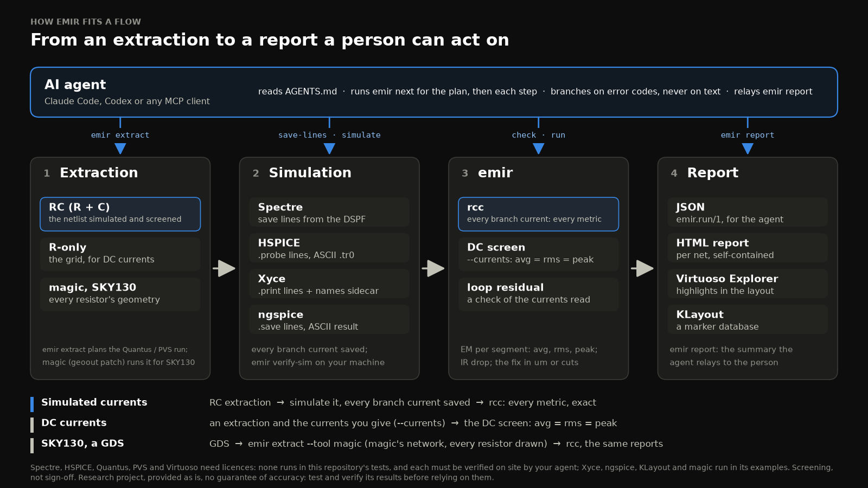Click 'HOW EMIR FITS A FLOW' header
This screenshot has height=488, width=868.
(x=86, y=22)
